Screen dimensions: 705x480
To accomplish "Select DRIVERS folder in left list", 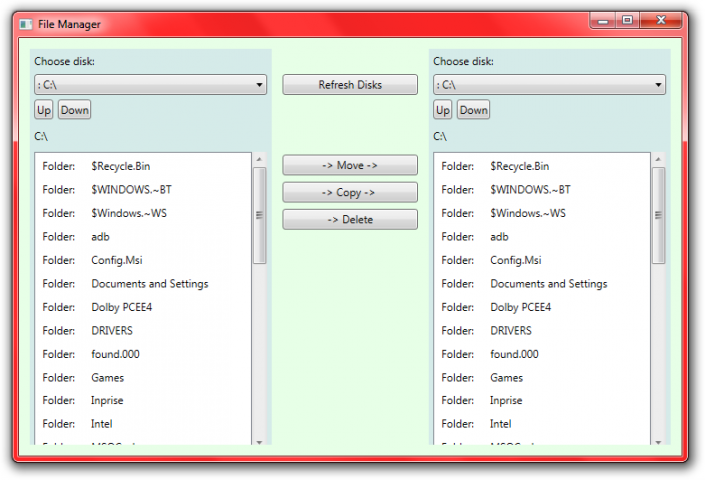I will point(143,331).
